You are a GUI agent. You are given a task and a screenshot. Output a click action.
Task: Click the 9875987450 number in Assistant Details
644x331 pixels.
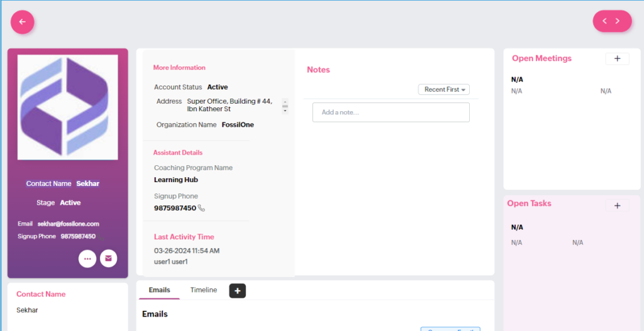[175, 208]
